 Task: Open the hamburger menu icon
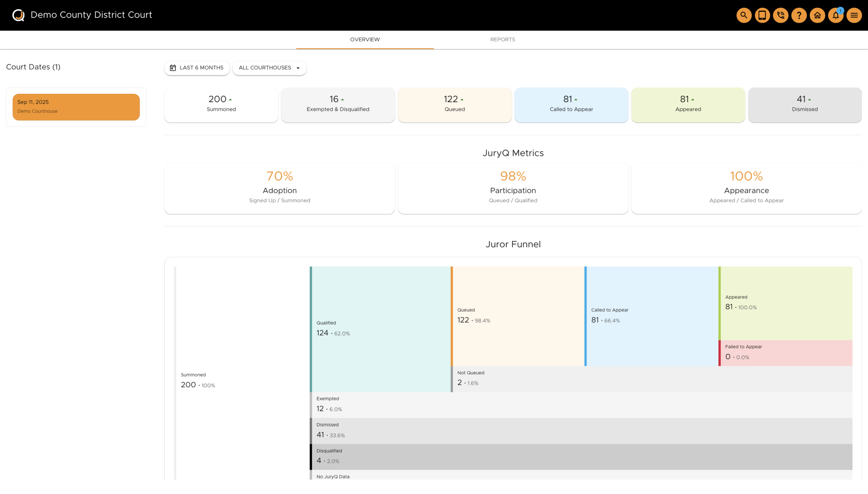click(x=854, y=15)
